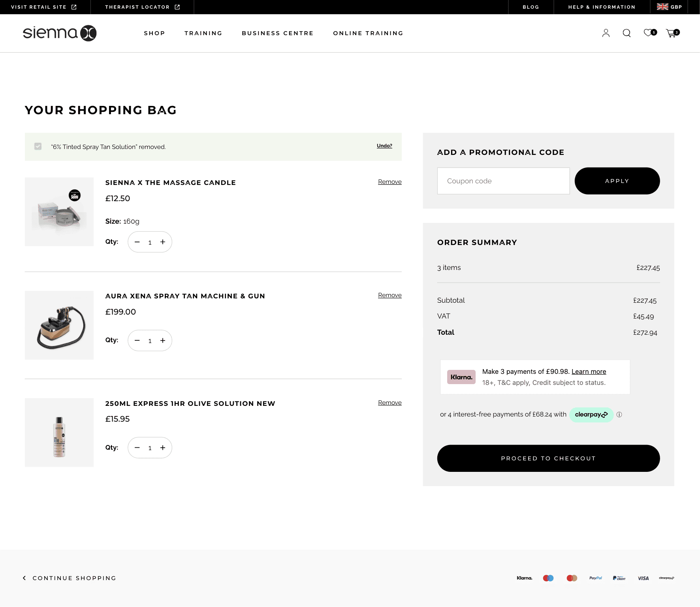Click Klarna Learn more link
Viewport: 700px width, 607px height.
[x=589, y=371]
